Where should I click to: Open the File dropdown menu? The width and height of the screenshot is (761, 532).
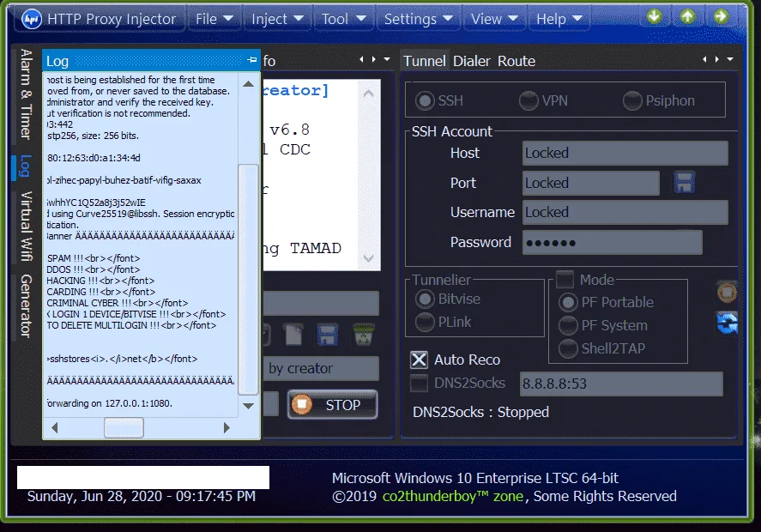(214, 19)
